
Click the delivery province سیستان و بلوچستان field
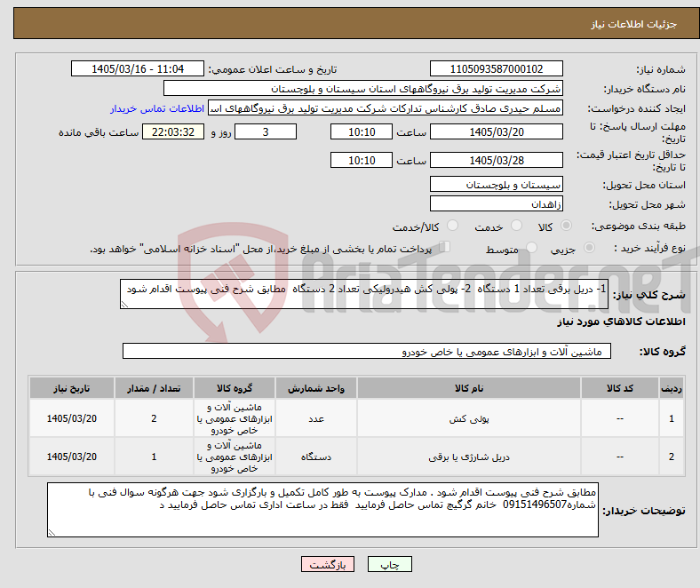(497, 184)
